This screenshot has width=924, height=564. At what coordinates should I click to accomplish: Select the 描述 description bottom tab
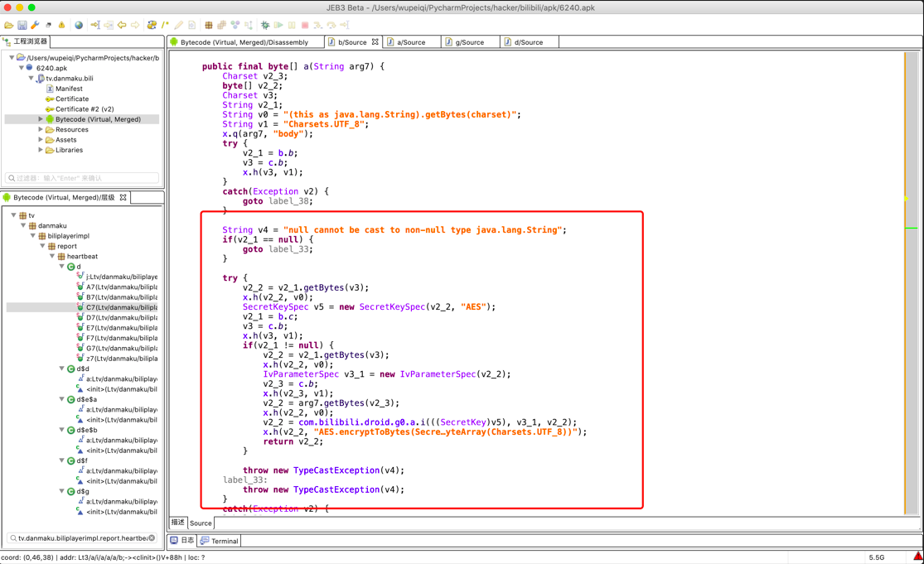click(x=178, y=523)
